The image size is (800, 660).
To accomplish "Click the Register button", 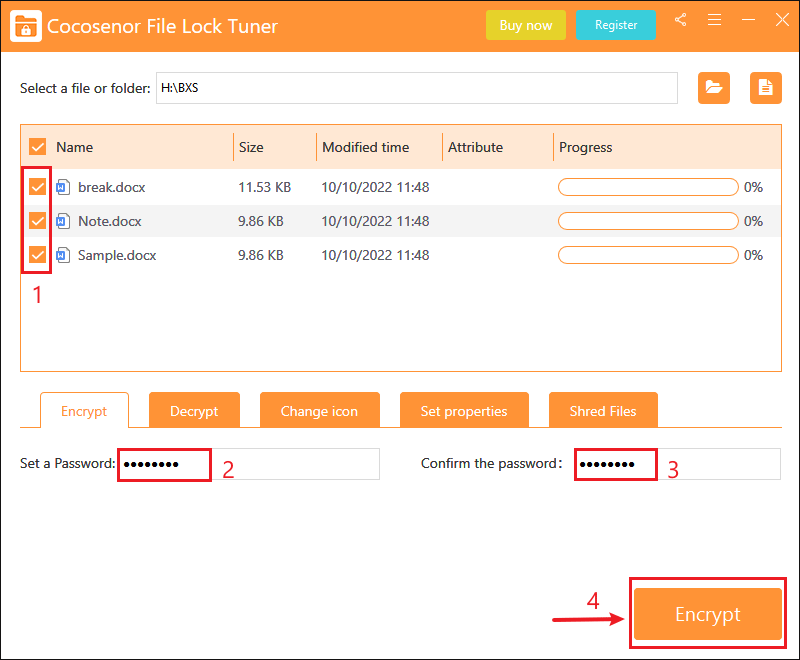I will pos(616,25).
